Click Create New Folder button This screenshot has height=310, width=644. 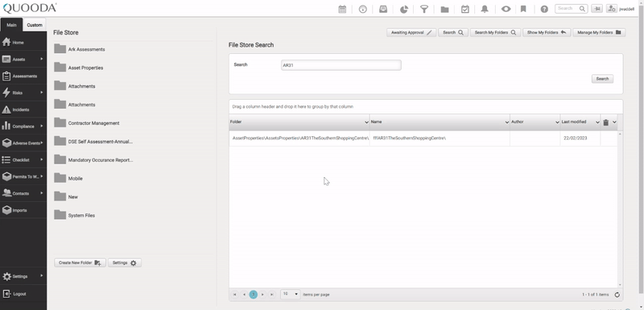(x=80, y=262)
